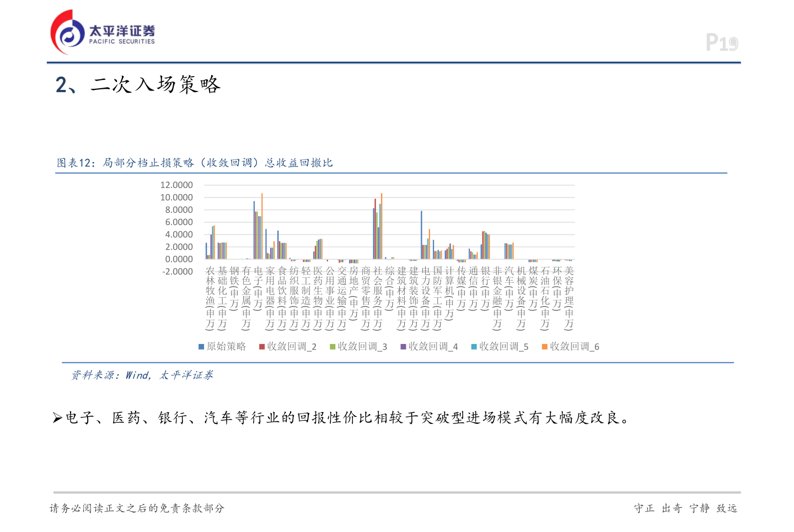Click the 社会服务 axis category label

[x=378, y=298]
